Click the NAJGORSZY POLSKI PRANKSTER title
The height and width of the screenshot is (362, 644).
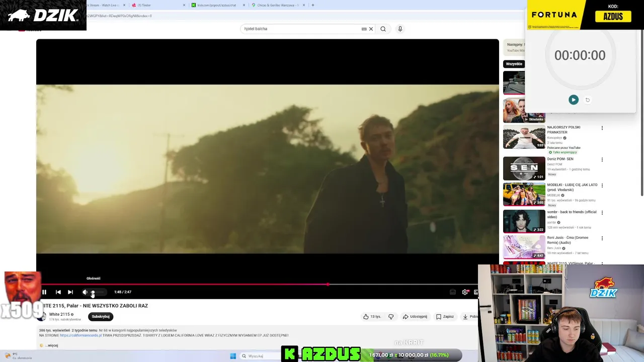tap(563, 130)
